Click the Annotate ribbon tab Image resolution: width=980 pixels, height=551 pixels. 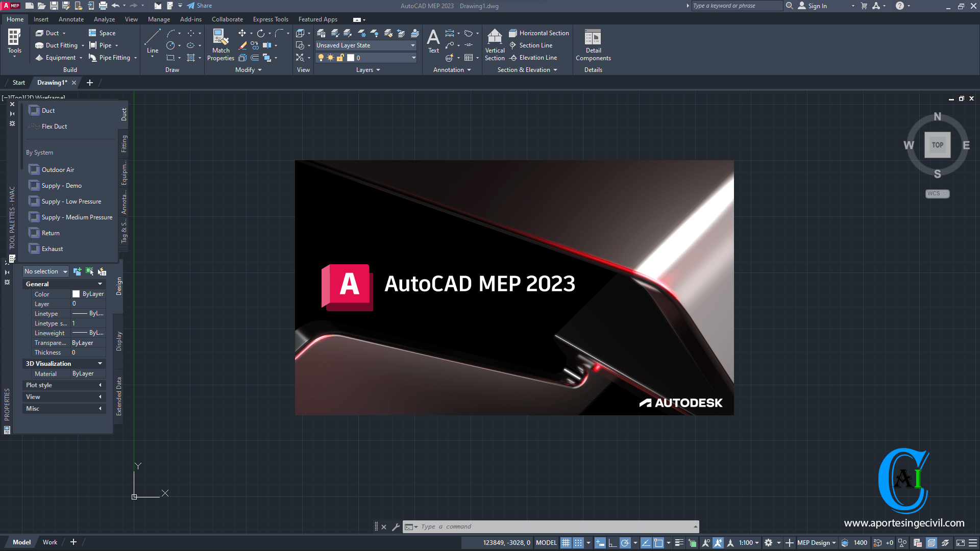pyautogui.click(x=70, y=19)
